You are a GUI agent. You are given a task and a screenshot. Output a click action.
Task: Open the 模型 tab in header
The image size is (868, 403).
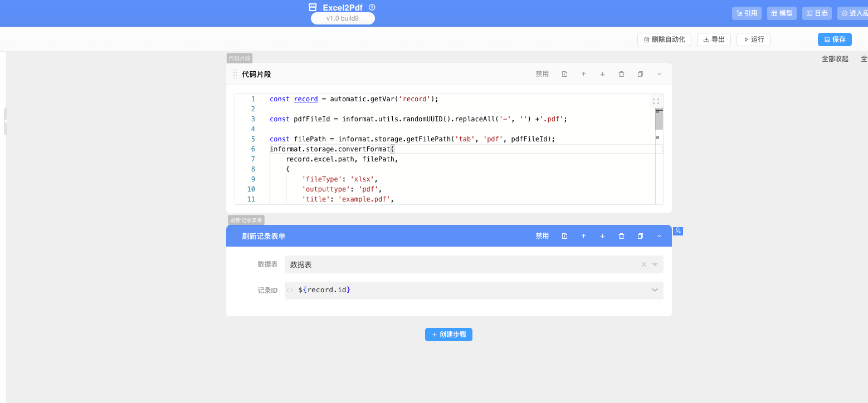tap(782, 13)
